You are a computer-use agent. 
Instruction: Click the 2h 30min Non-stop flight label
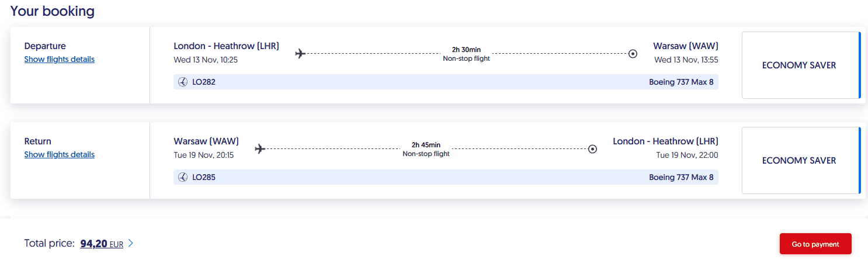pos(466,54)
